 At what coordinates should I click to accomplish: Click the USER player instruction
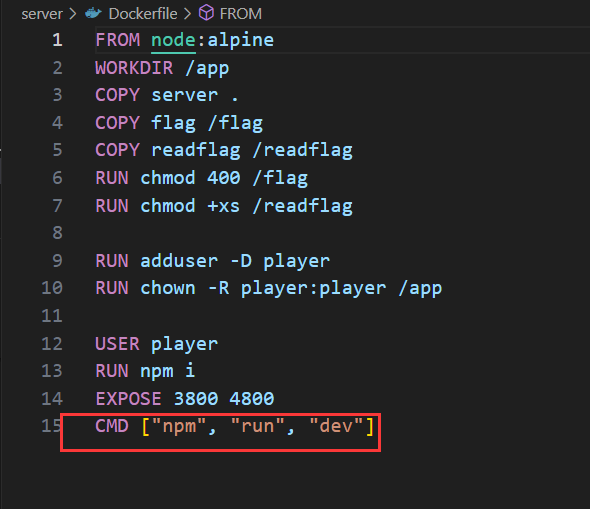(x=157, y=344)
